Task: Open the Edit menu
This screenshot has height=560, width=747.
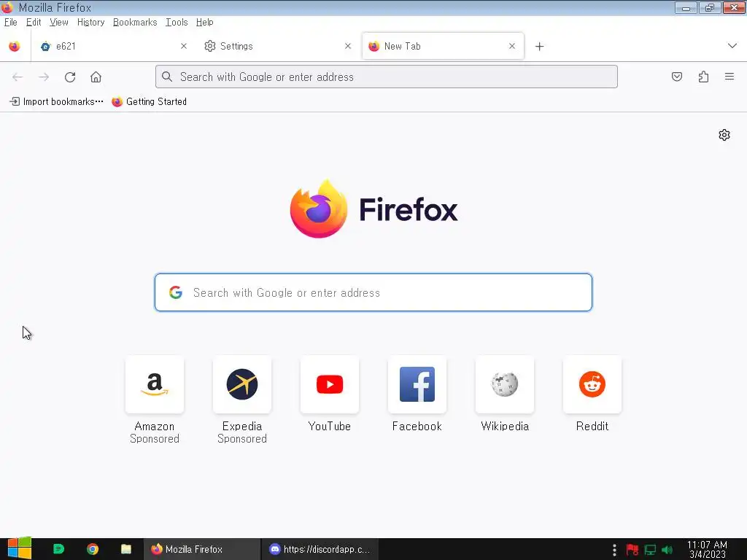Action: [x=34, y=23]
